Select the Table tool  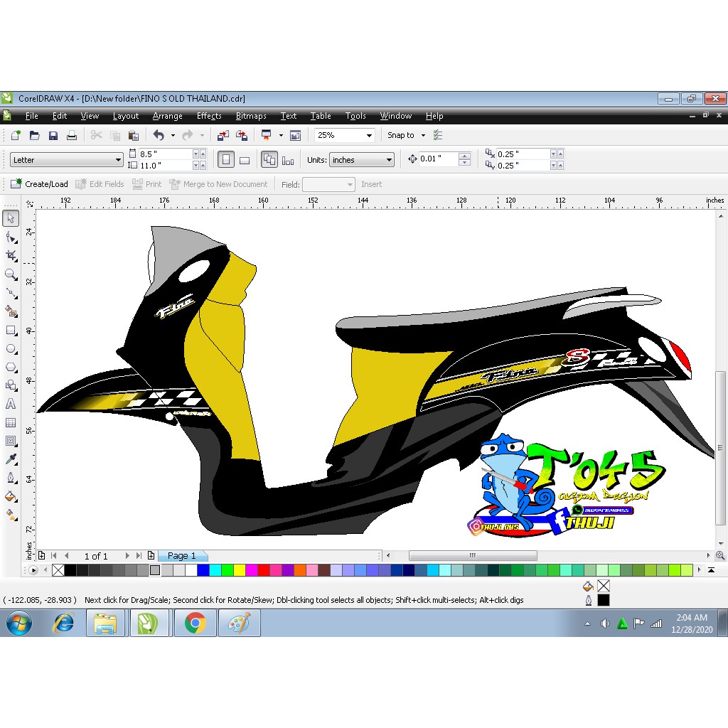(11, 422)
